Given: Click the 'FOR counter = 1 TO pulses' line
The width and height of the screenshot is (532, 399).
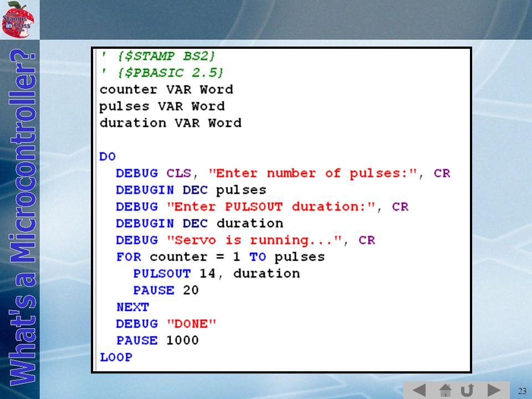Looking at the screenshot, I should tap(221, 257).
